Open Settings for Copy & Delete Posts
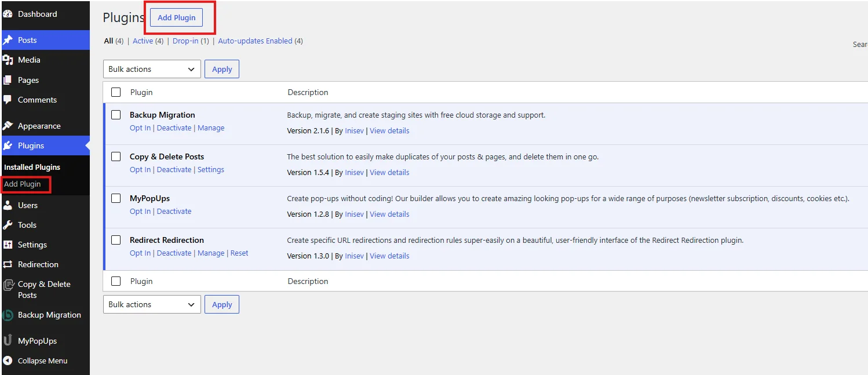The image size is (868, 375). pos(211,170)
